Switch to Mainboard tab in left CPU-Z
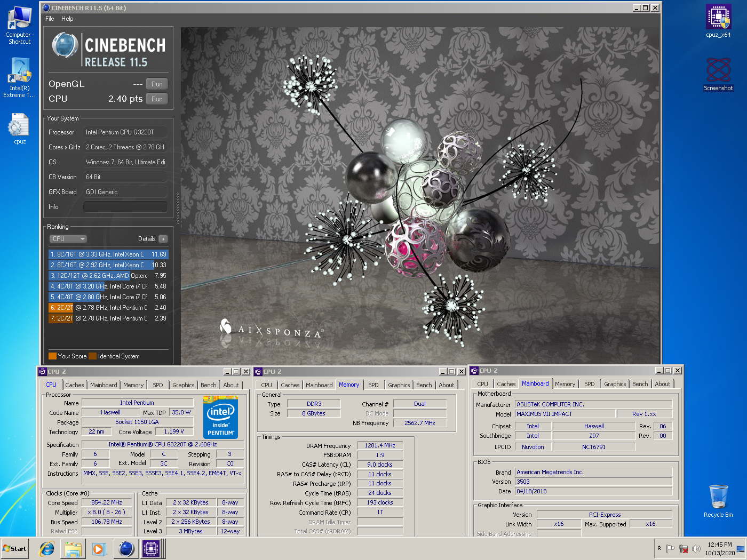 click(104, 385)
